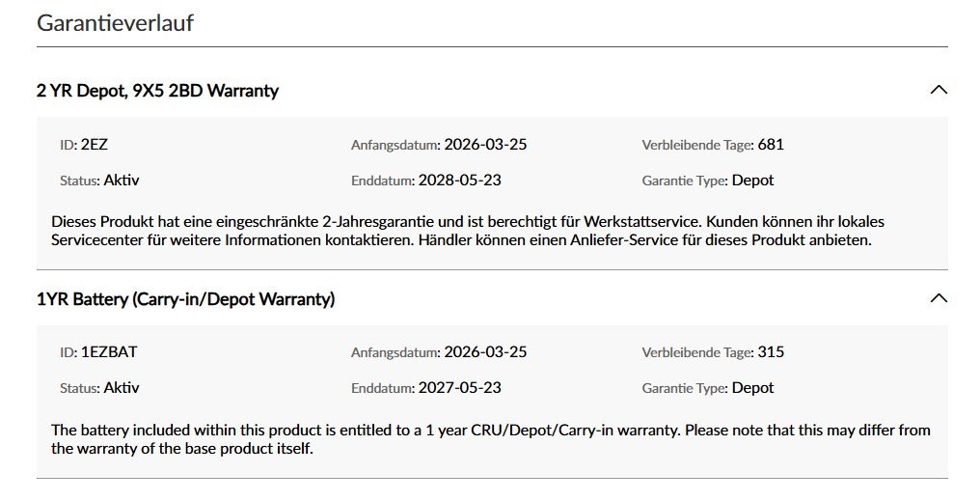Click the remaining days value 315
The image size is (980, 501).
771,352
